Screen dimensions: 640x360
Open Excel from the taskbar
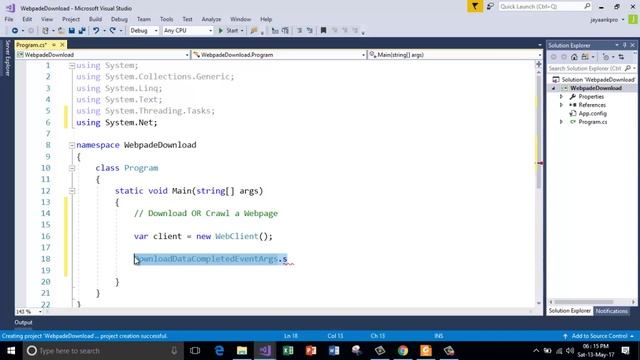click(288, 351)
